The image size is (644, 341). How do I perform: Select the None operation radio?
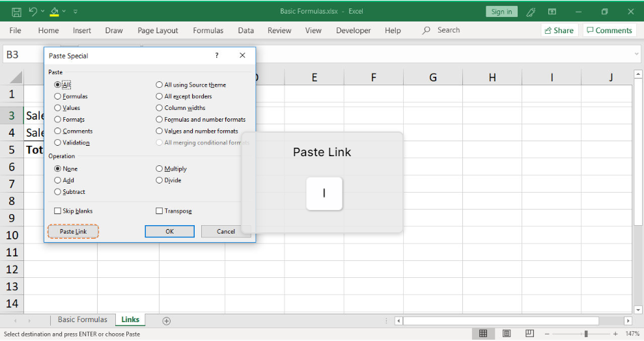pyautogui.click(x=66, y=169)
